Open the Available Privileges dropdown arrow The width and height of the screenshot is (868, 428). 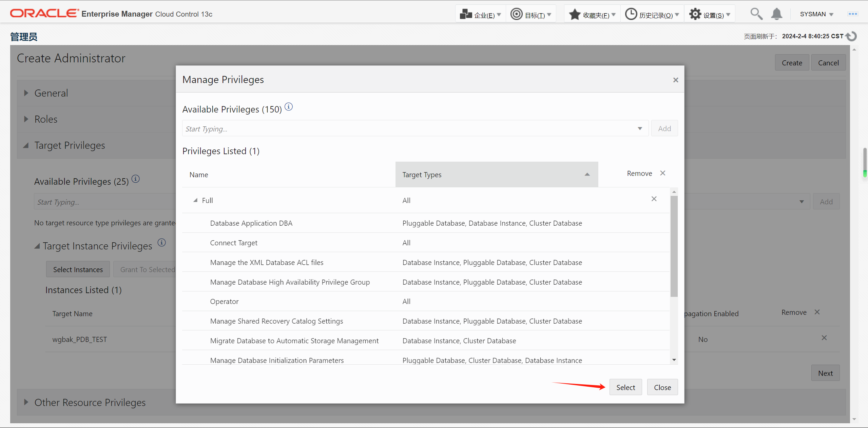tap(640, 128)
